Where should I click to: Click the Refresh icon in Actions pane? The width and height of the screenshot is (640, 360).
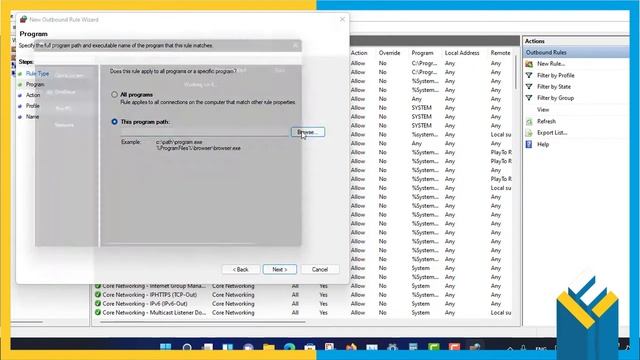(529, 122)
